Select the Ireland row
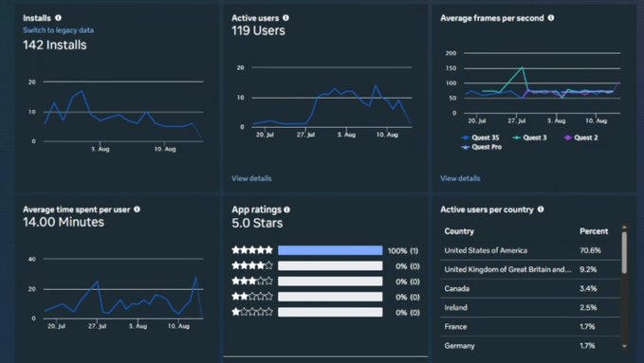The width and height of the screenshot is (644, 363). point(530,308)
